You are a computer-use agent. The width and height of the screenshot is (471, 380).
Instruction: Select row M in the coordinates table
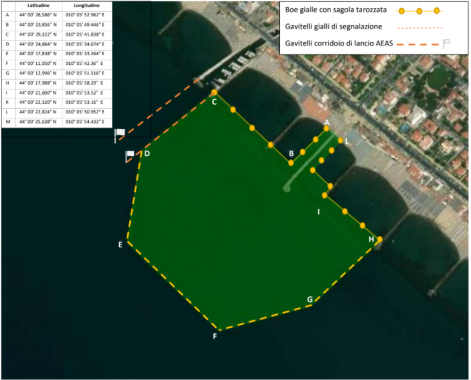(x=57, y=122)
